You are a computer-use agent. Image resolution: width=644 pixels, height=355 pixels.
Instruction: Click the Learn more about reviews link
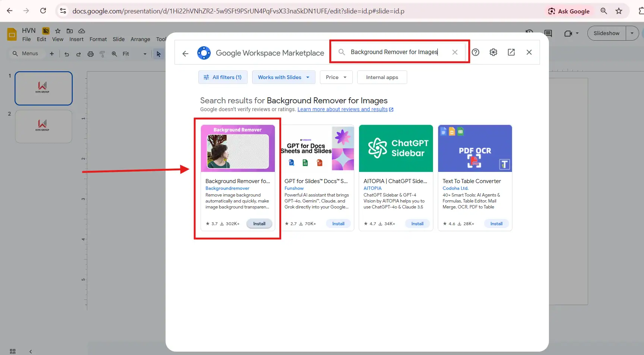[x=342, y=109]
